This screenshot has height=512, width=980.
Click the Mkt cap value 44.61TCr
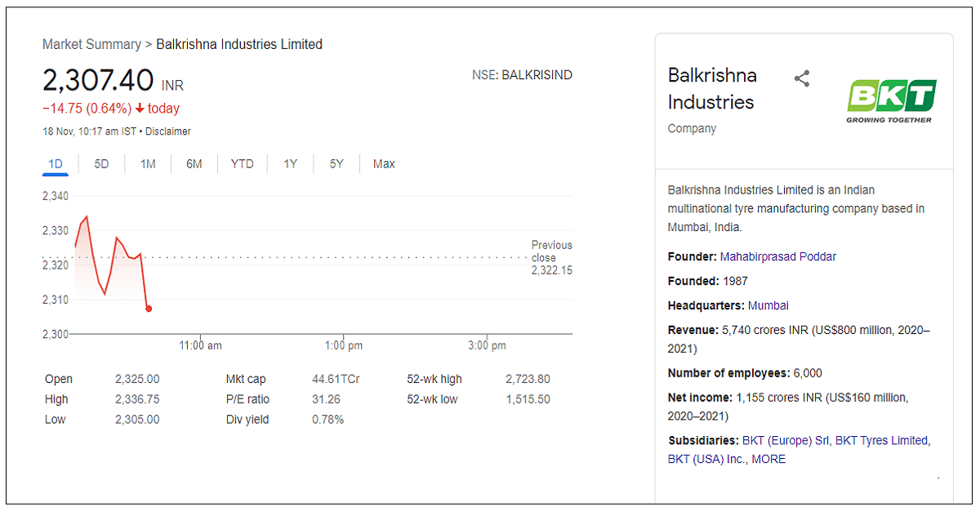pos(336,379)
